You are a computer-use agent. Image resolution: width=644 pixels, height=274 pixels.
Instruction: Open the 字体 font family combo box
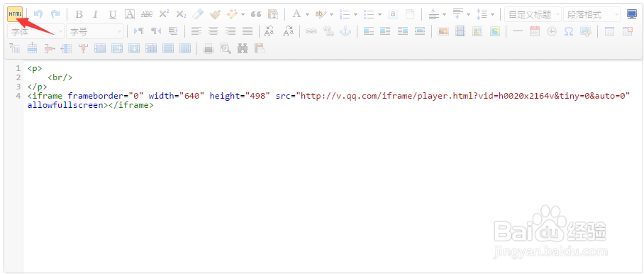pyautogui.click(x=36, y=31)
